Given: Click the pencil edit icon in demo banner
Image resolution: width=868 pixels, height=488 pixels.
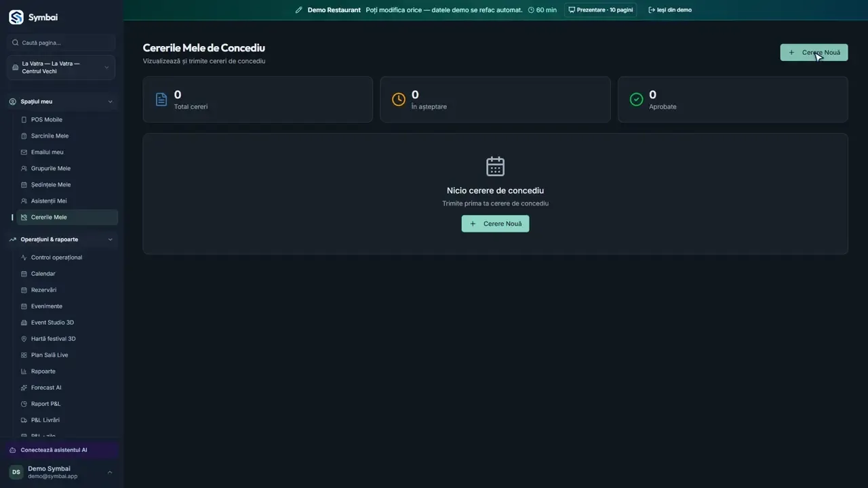Looking at the screenshot, I should click(x=298, y=10).
